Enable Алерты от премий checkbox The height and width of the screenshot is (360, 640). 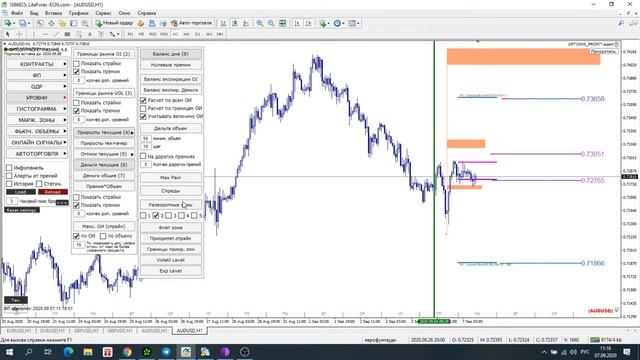[x=9, y=176]
